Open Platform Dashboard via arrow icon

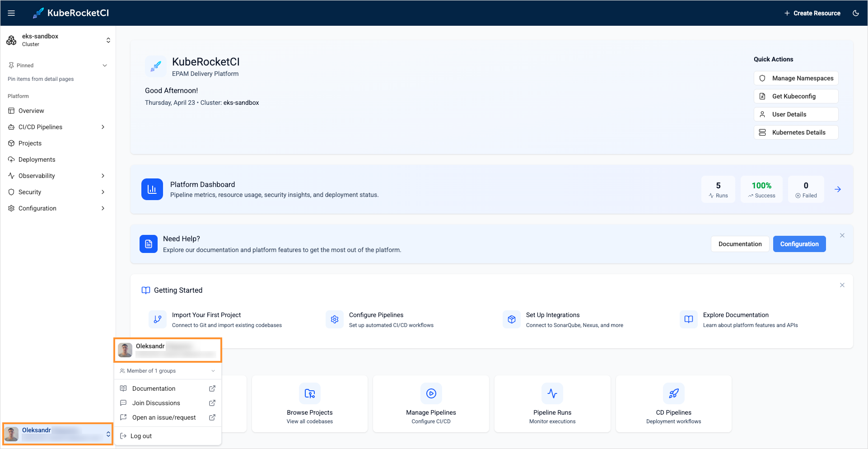click(837, 189)
